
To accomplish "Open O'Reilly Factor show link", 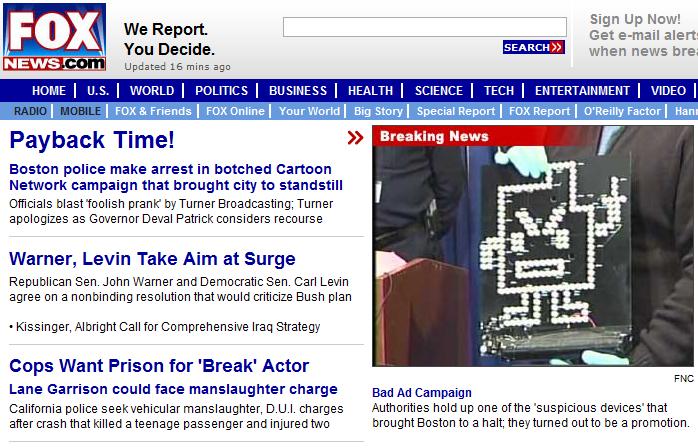I will (x=622, y=111).
